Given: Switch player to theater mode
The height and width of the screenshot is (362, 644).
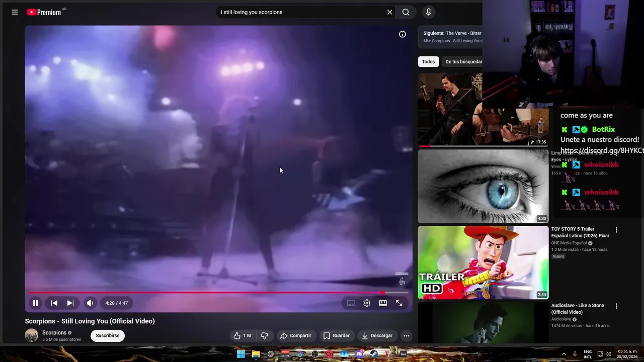Looking at the screenshot, I should pos(383,303).
